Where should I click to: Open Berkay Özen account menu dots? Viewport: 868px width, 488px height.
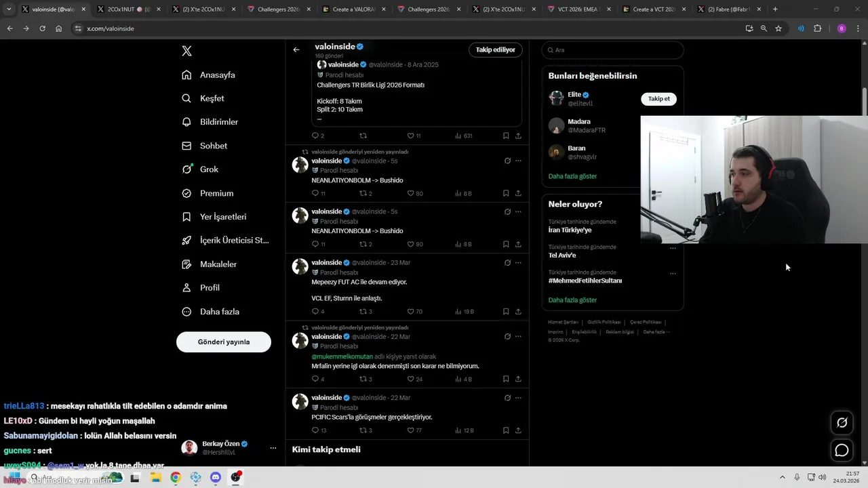(x=273, y=448)
